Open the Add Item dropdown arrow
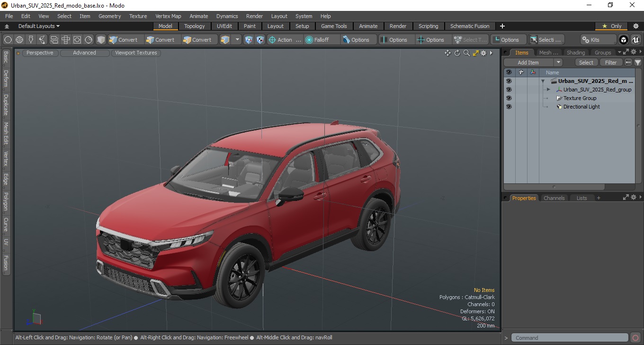Screen dimensions: 644x345 [x=558, y=63]
